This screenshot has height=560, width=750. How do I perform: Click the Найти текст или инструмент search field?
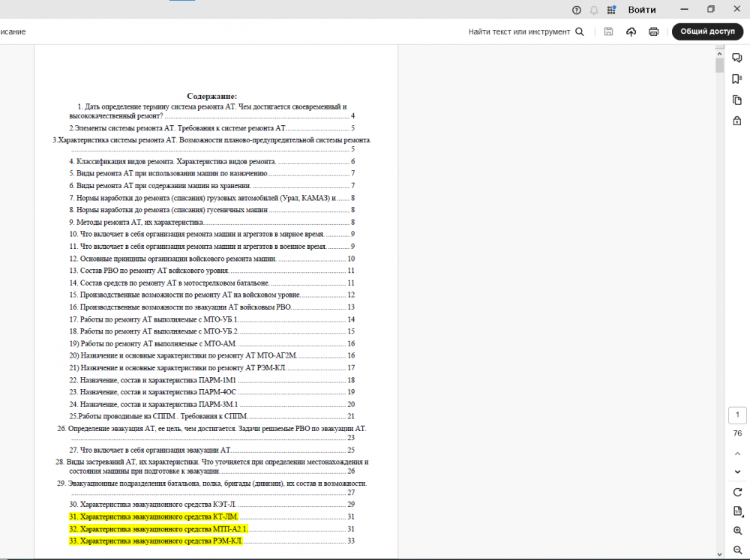[x=526, y=31]
